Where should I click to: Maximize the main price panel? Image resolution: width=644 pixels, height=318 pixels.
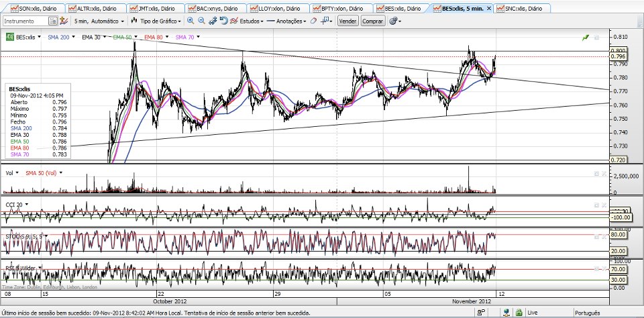(x=597, y=38)
